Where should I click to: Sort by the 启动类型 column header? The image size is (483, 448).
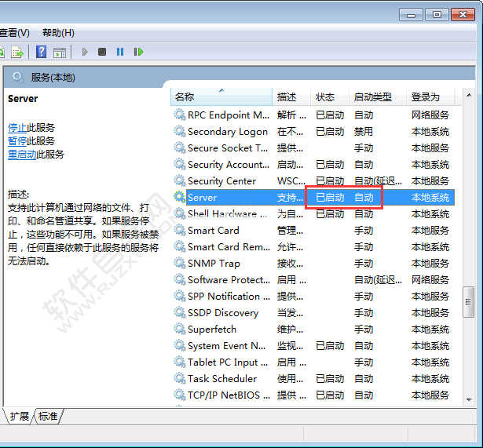(378, 97)
